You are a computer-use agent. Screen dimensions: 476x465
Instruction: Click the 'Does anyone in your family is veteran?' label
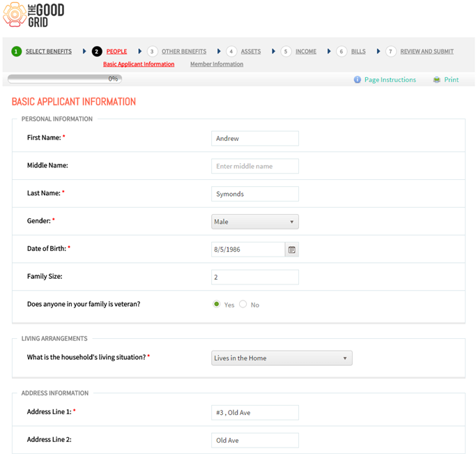tap(84, 304)
